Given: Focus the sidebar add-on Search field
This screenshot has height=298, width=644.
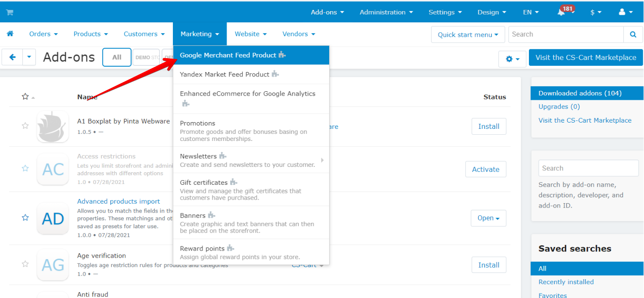Looking at the screenshot, I should point(588,168).
